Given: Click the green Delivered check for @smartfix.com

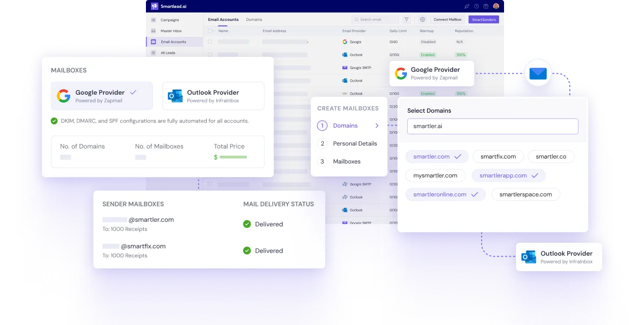Looking at the screenshot, I should click(x=247, y=251).
